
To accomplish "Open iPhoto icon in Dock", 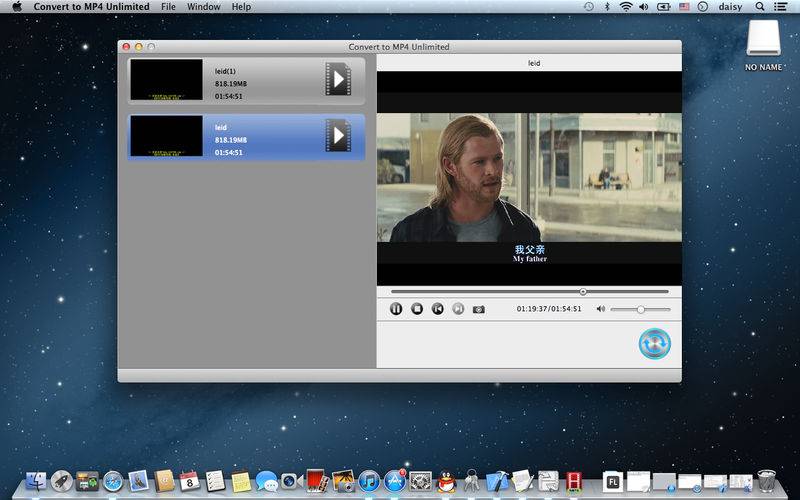I will coord(343,481).
